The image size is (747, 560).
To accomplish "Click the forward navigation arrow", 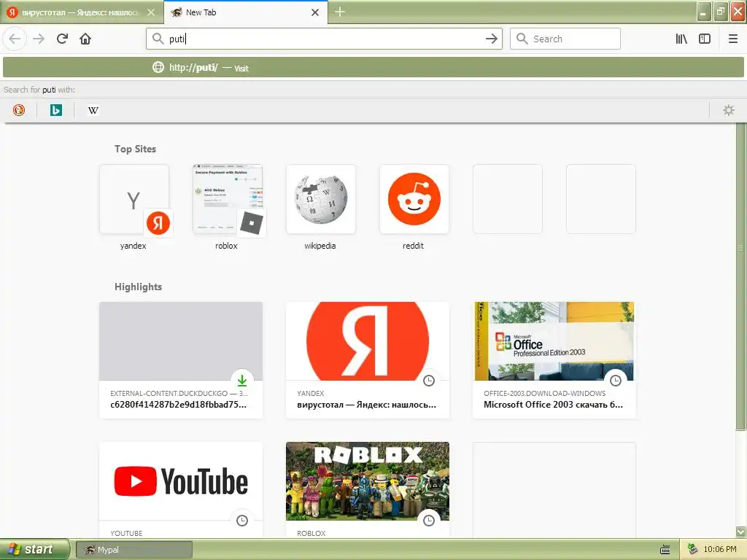I will tap(39, 39).
